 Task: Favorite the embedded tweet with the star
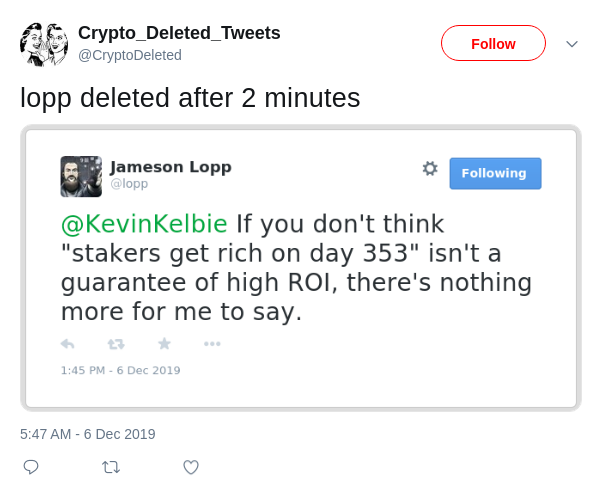[164, 343]
